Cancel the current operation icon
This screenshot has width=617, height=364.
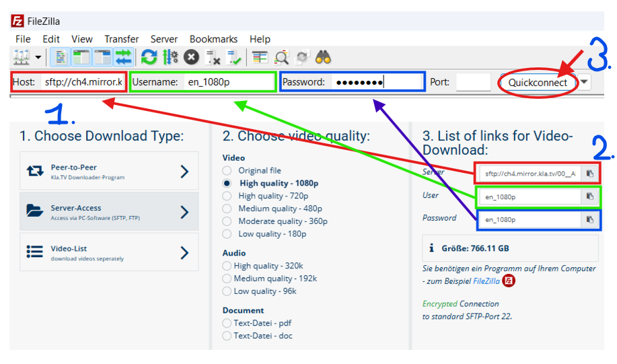(191, 57)
